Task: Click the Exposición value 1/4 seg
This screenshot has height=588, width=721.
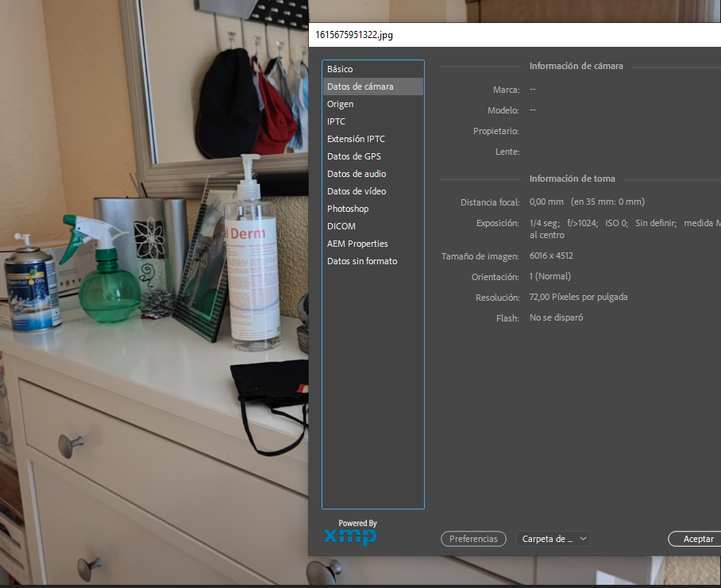Action: (x=545, y=223)
